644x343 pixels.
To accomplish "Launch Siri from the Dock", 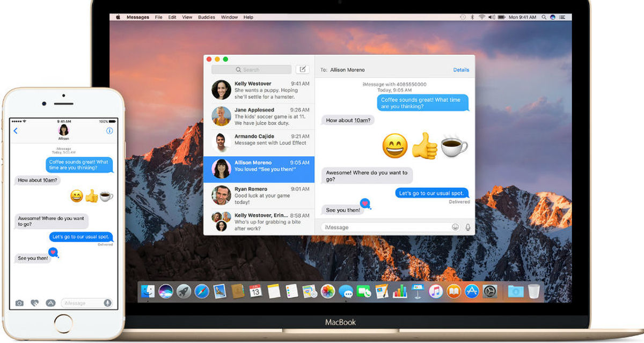I will pyautogui.click(x=166, y=291).
